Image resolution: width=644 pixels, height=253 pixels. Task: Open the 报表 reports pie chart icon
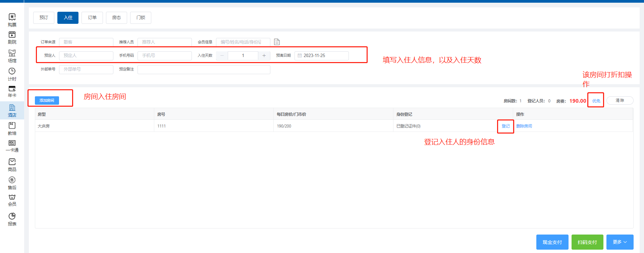[x=12, y=216]
